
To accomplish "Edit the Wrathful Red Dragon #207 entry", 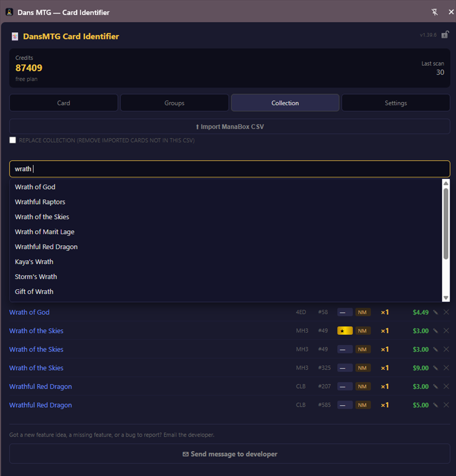I will click(x=435, y=386).
